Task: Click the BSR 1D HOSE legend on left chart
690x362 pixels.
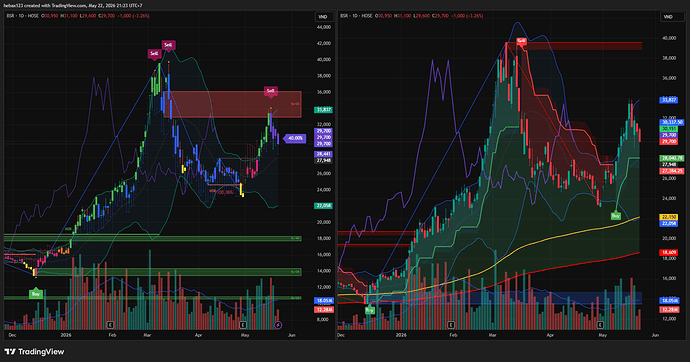Action: point(22,16)
